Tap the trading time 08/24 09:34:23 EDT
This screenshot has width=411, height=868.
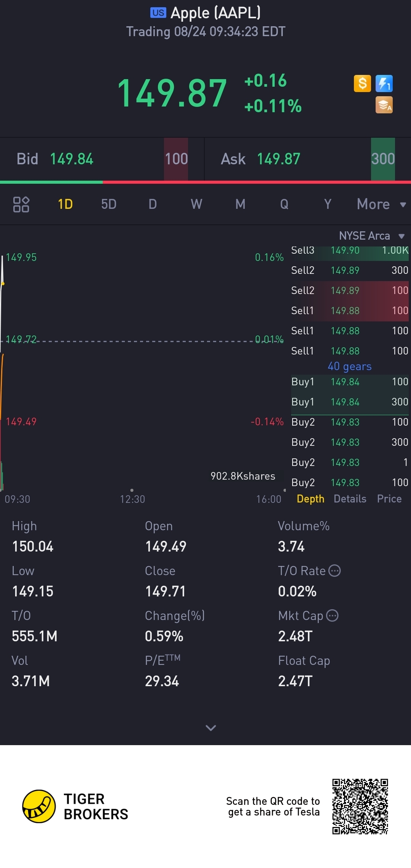pos(230,32)
